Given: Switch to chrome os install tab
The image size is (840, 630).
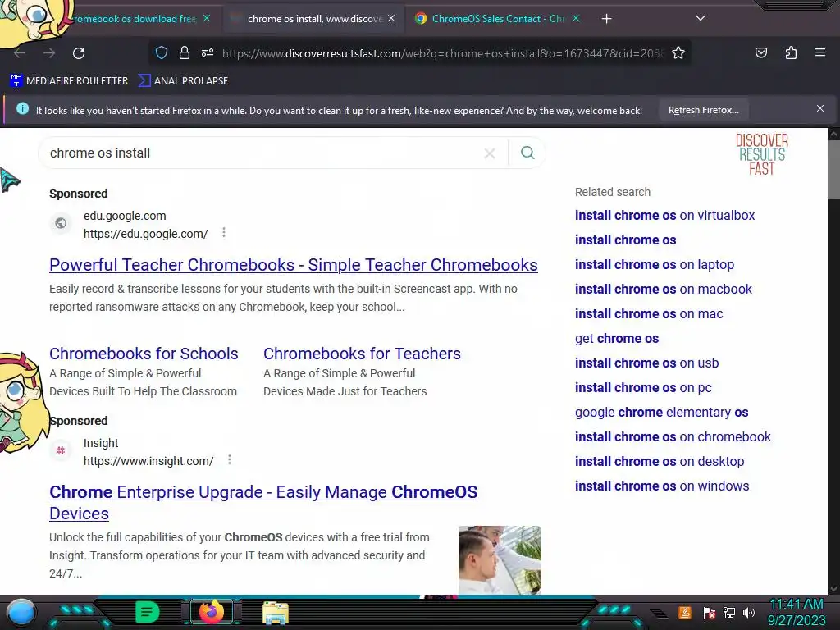Looking at the screenshot, I should pyautogui.click(x=314, y=19).
